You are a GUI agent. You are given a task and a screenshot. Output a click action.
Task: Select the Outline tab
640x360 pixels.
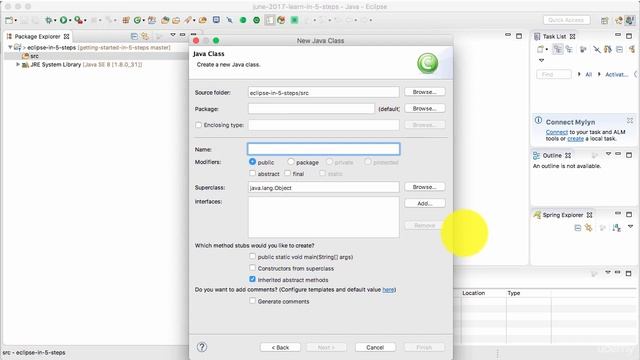(552, 156)
